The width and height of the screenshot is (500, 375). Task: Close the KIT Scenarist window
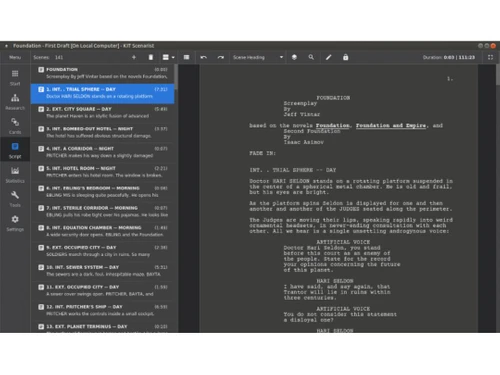(493, 46)
